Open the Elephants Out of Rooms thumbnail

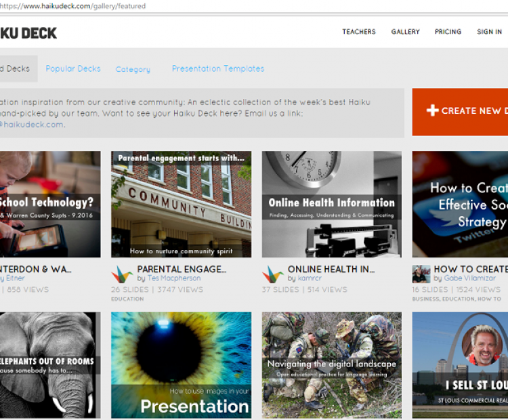pos(47,364)
